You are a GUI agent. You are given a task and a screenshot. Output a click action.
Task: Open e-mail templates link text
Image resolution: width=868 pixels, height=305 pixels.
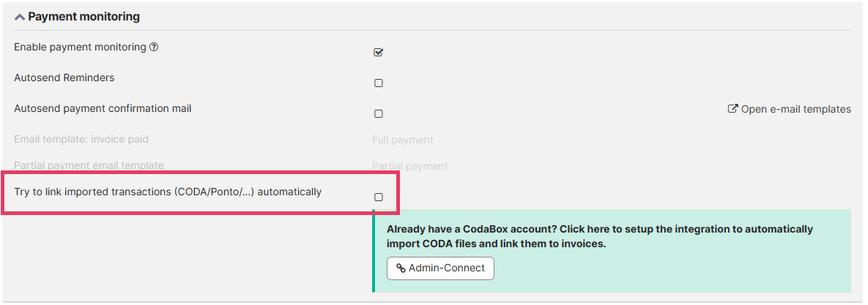click(795, 109)
